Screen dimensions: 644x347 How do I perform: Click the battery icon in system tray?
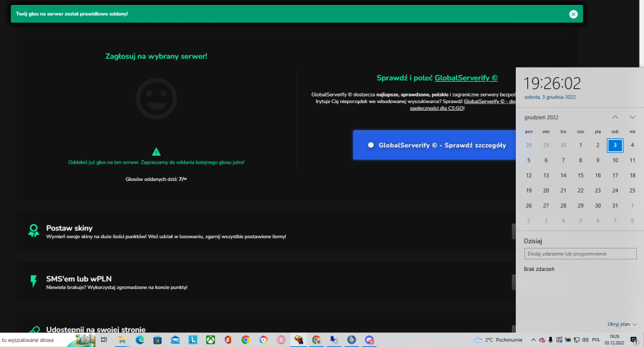click(x=568, y=340)
